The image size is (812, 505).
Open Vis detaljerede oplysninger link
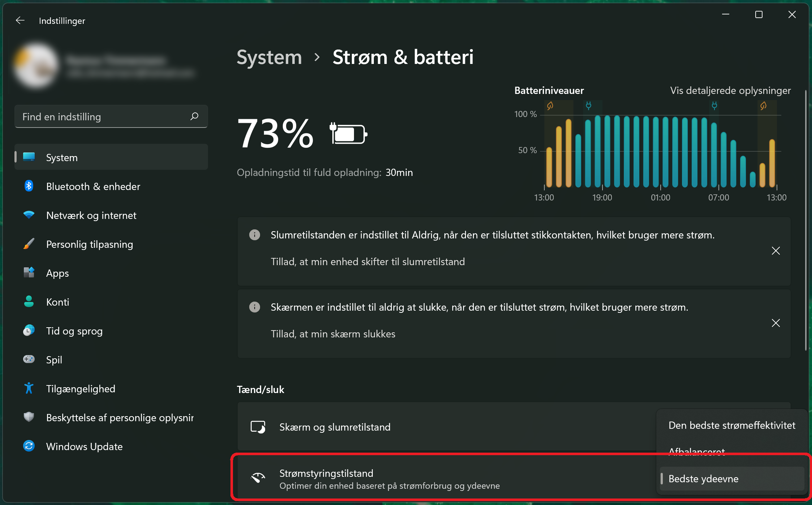pos(730,90)
